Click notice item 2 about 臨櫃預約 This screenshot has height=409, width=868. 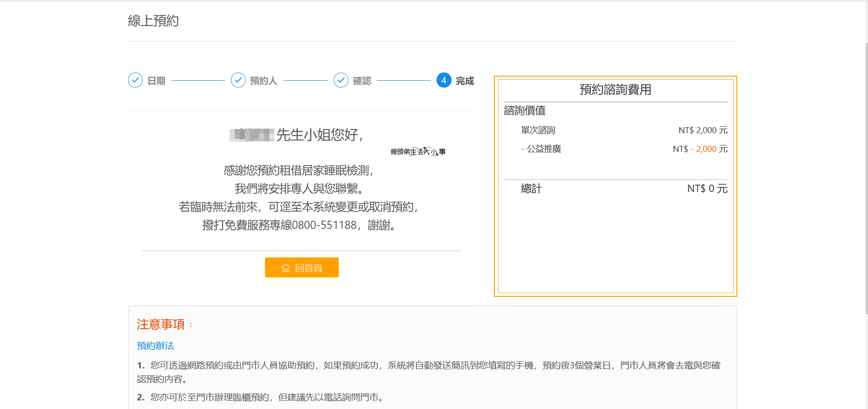260,397
